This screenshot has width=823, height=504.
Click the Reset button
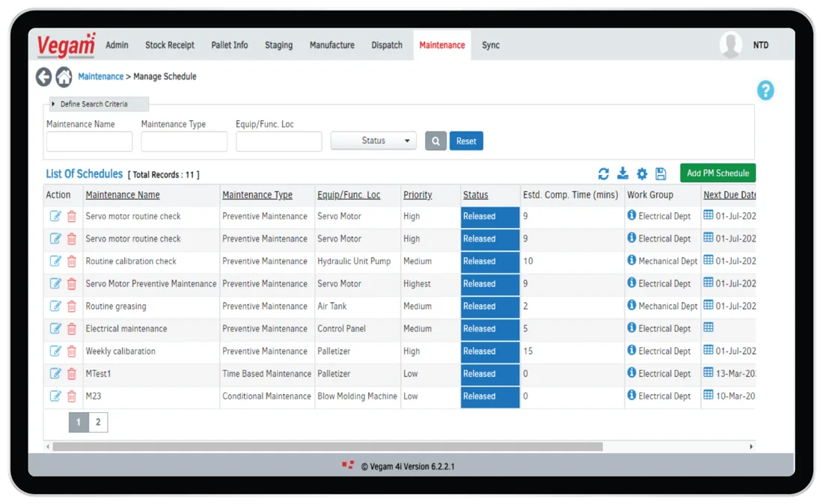466,141
